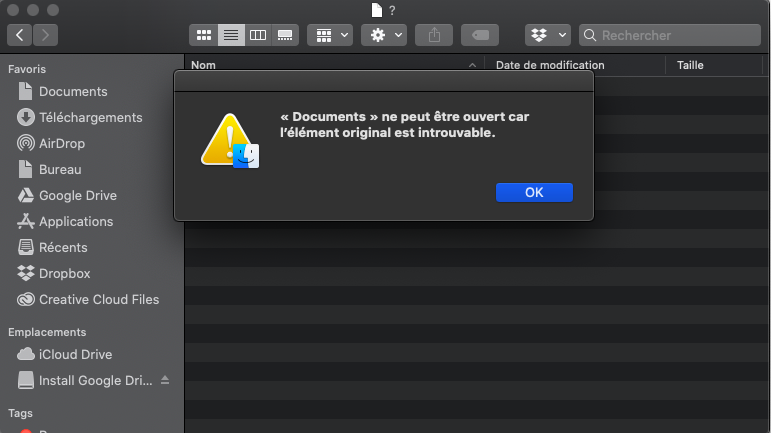This screenshot has width=771, height=433.
Task: Click the edit tags toolbar icon
Action: pyautogui.click(x=480, y=35)
